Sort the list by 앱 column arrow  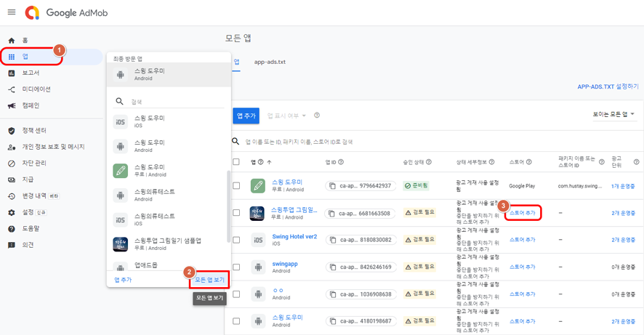point(269,162)
